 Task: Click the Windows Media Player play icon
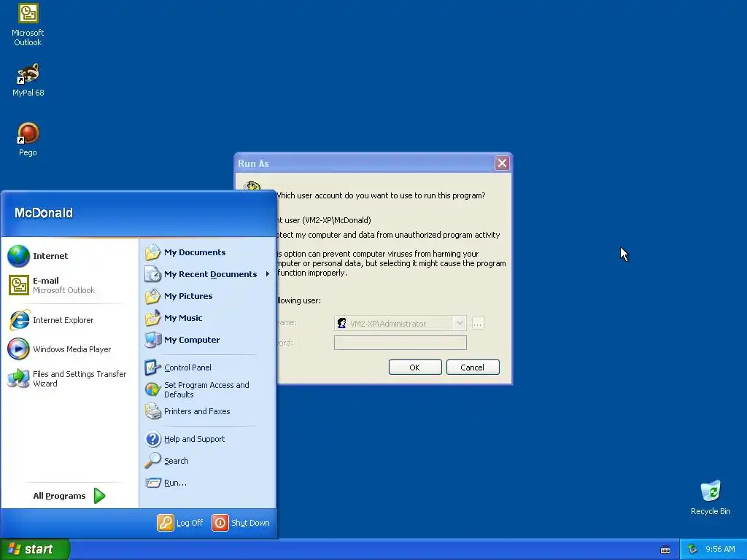point(18,349)
